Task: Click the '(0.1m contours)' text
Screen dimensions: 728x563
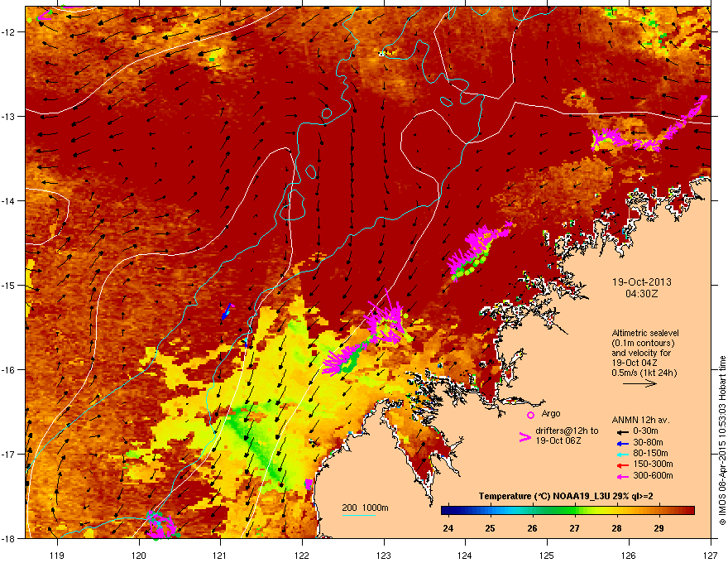Action: 643,344
